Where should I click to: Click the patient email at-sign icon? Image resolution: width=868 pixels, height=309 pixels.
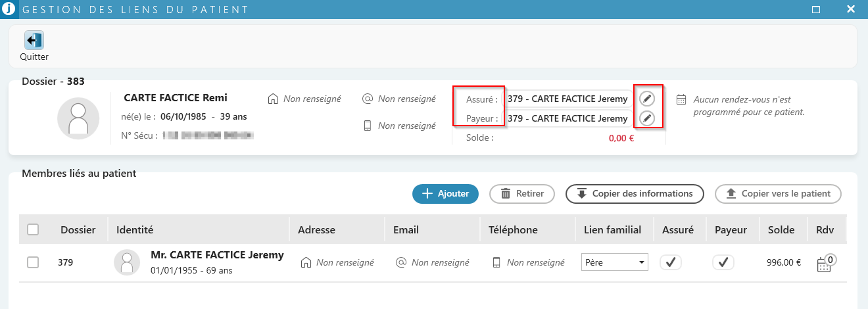coord(368,99)
